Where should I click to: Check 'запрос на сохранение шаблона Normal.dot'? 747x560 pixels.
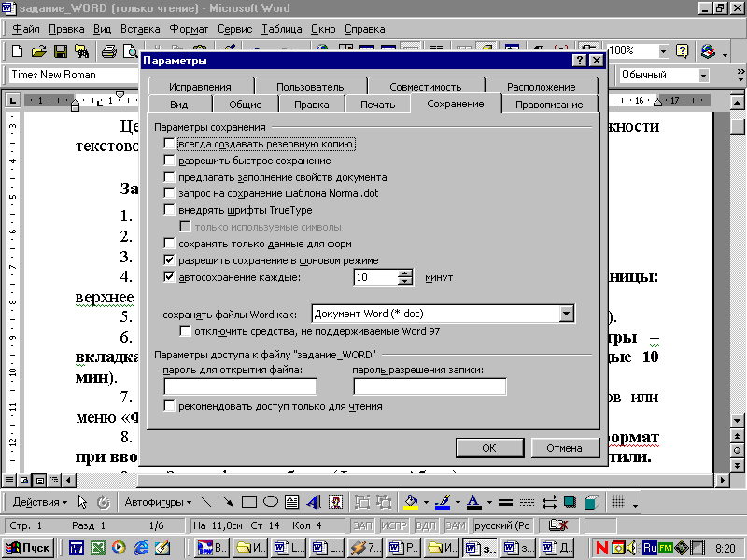coord(169,193)
